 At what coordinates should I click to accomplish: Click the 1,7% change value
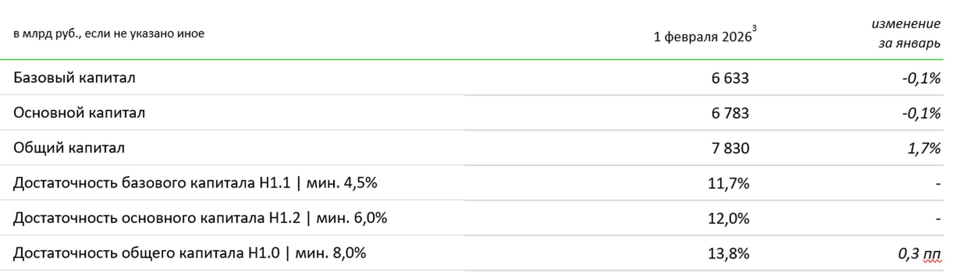pos(924,148)
